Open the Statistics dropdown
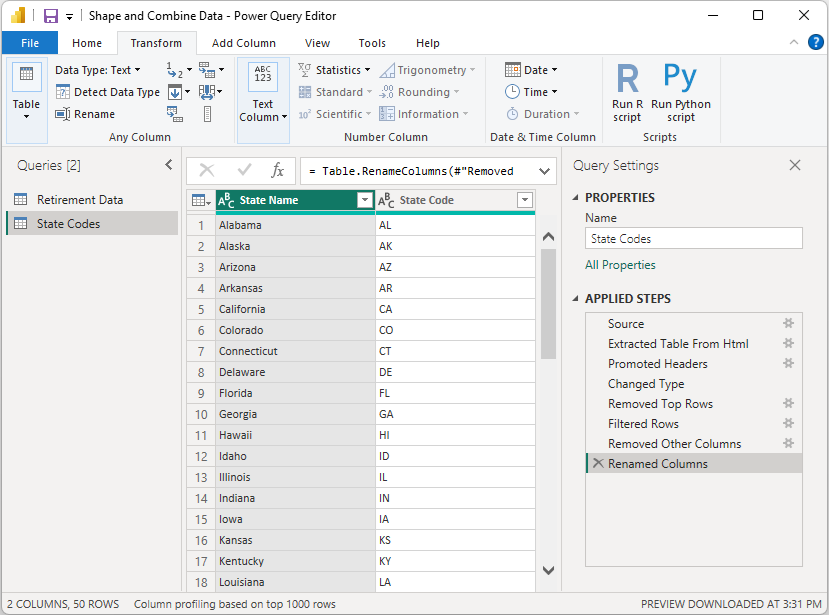Image resolution: width=829 pixels, height=615 pixels. click(334, 70)
